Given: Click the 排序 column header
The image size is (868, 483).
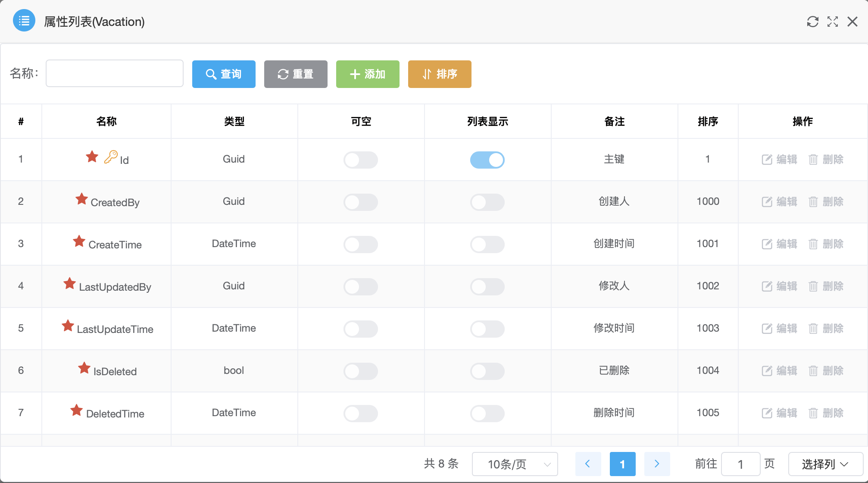Looking at the screenshot, I should [708, 122].
